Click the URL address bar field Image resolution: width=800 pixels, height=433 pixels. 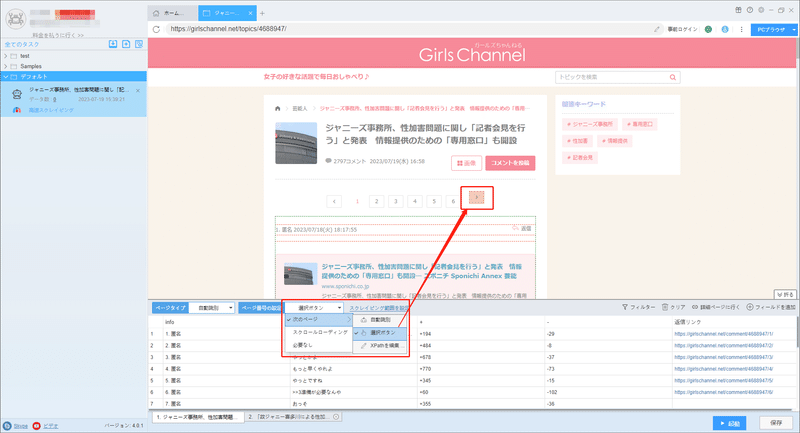408,29
